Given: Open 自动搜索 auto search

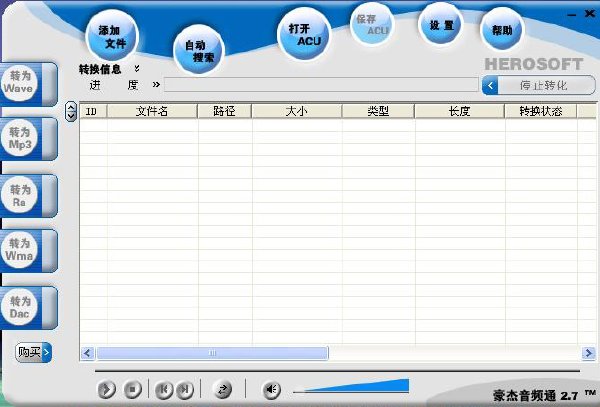Looking at the screenshot, I should coord(199,50).
